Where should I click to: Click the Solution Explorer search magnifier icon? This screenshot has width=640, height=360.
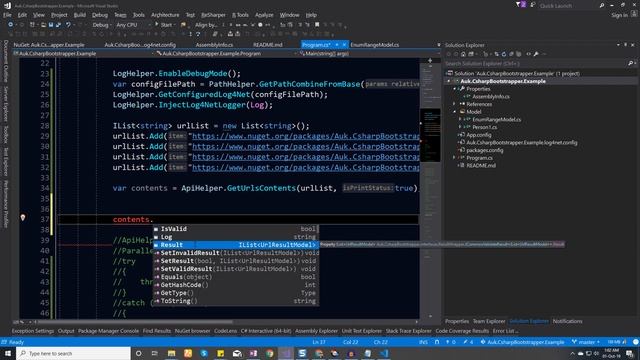tap(630, 64)
